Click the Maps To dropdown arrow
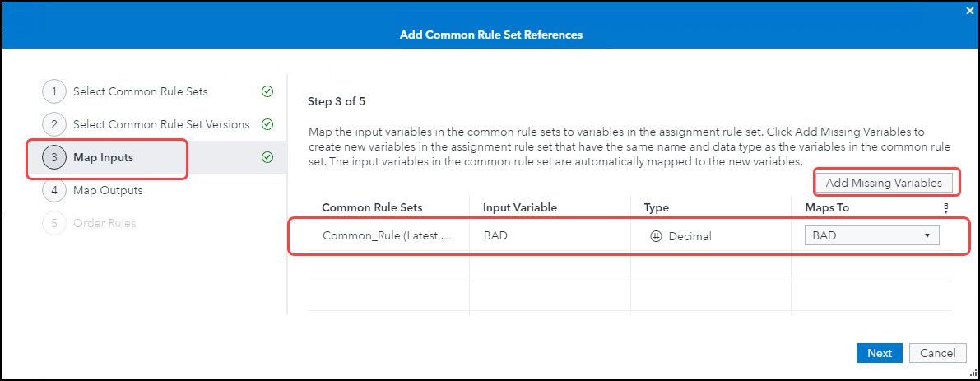This screenshot has height=381, width=980. coord(927,235)
